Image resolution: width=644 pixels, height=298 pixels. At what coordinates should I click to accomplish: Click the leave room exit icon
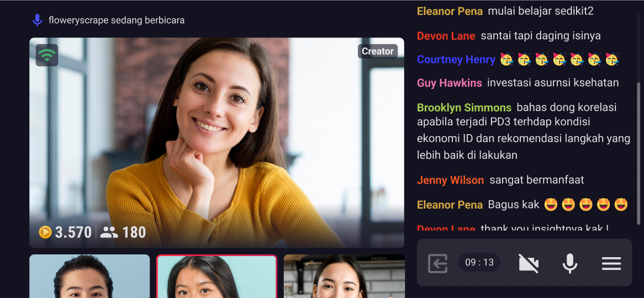438,263
